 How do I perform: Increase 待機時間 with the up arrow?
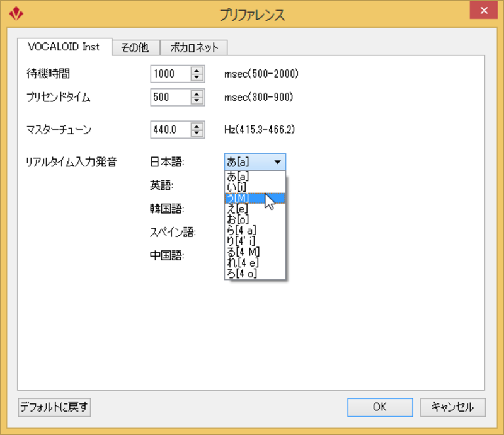(x=197, y=70)
